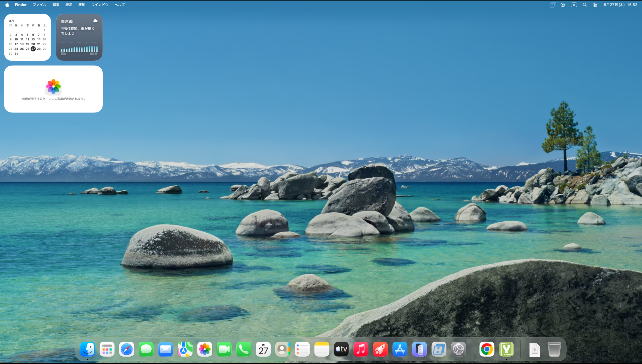642x364 pixels.
Task: Open the 表示 menu
Action: pyautogui.click(x=69, y=5)
